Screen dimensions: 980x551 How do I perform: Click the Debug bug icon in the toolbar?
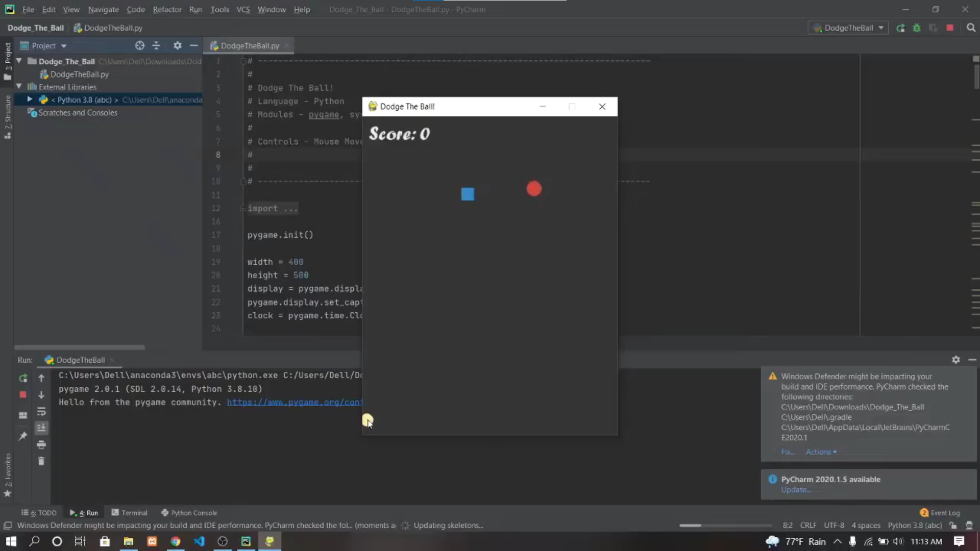(x=917, y=28)
